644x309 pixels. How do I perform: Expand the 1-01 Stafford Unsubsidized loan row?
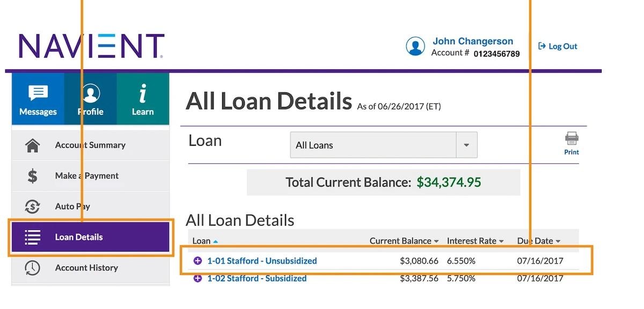[197, 261]
